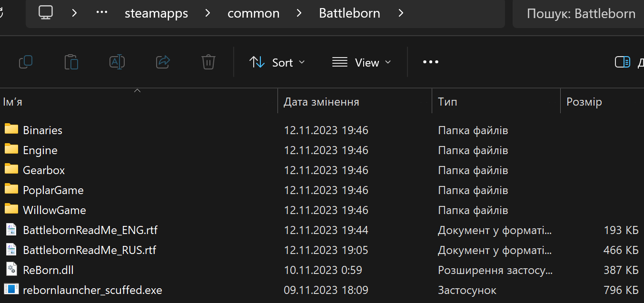Image resolution: width=644 pixels, height=303 pixels.
Task: Click the This PC icon in the address bar
Action: click(x=45, y=13)
